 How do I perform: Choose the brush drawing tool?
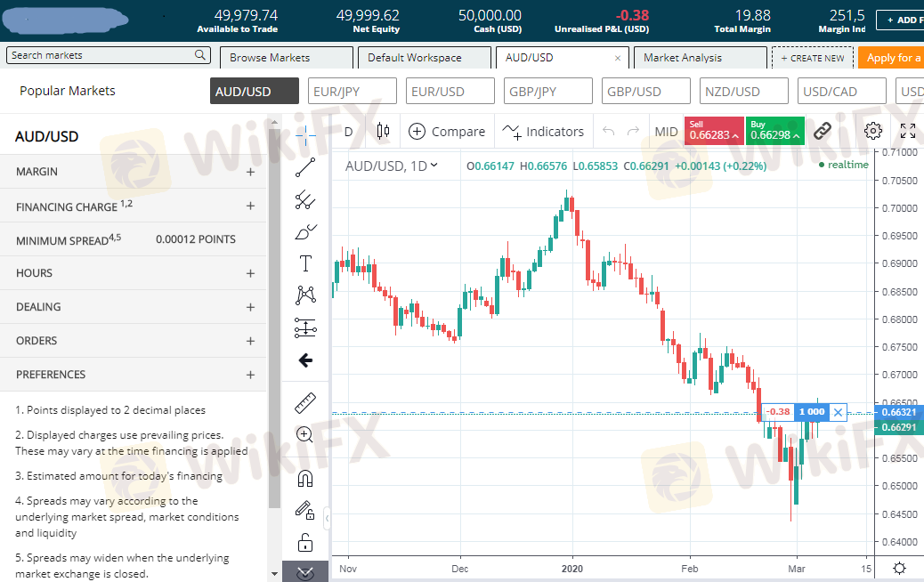point(305,233)
